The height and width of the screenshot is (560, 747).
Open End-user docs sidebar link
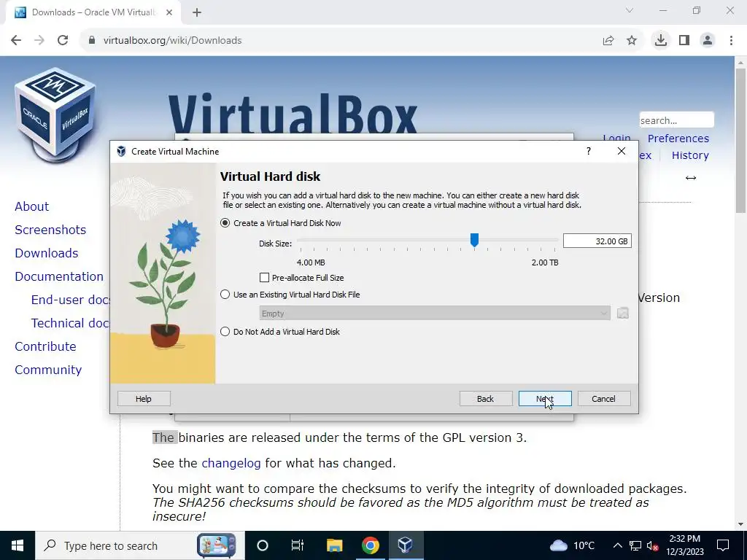tap(71, 300)
